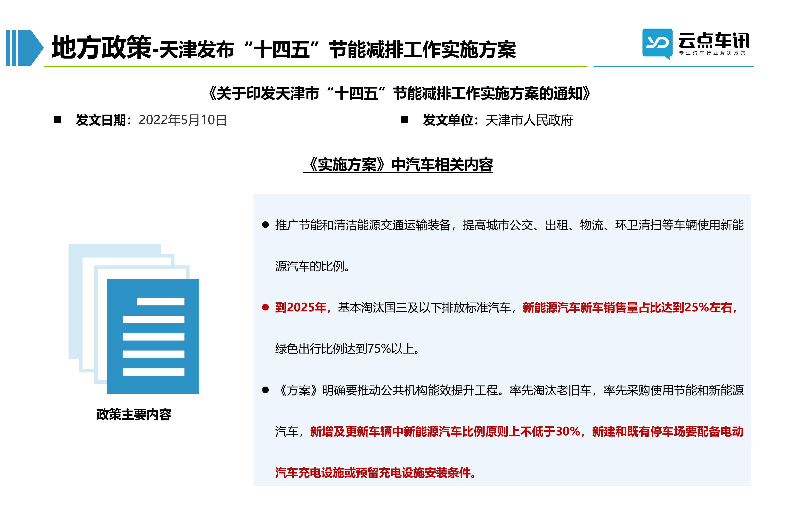Click subtitle 天津发布"十四五"节能减排工作实施方案

click(337, 50)
